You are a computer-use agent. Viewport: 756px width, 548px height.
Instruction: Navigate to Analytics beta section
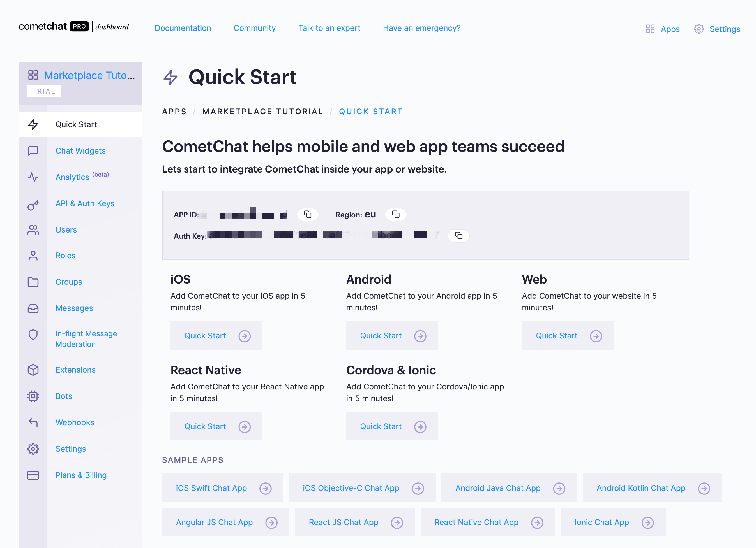[x=82, y=177]
